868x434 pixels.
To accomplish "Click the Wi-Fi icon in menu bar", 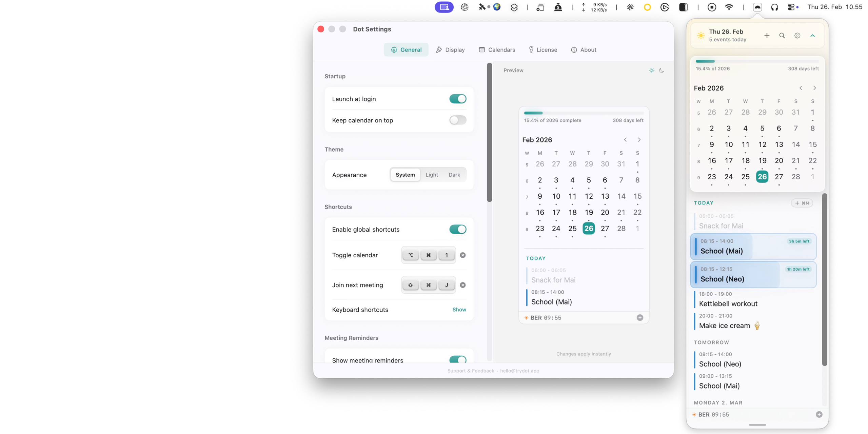I will [x=729, y=7].
